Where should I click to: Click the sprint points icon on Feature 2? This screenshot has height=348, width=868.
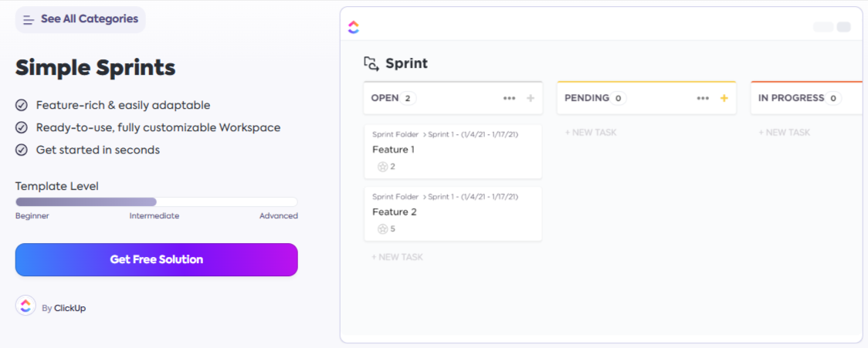(381, 229)
